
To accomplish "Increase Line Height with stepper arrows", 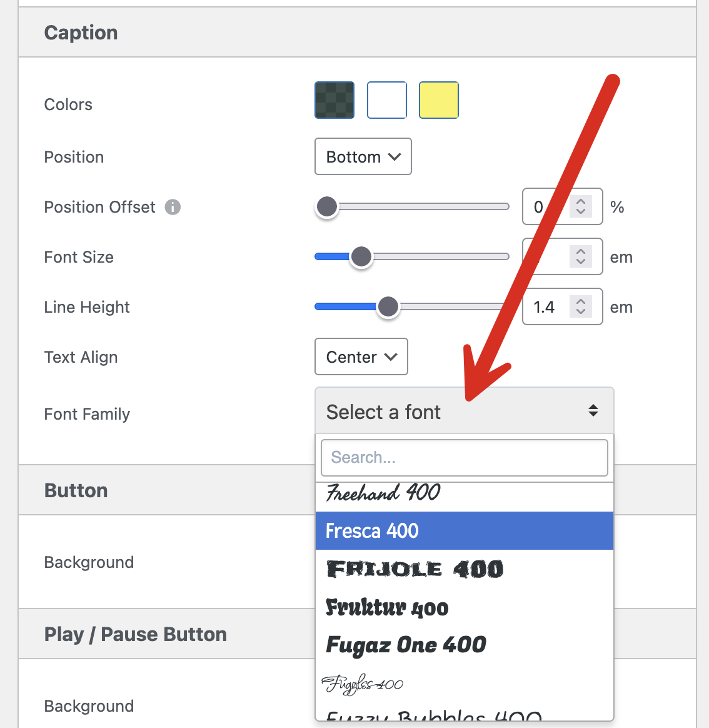I will click(x=581, y=301).
